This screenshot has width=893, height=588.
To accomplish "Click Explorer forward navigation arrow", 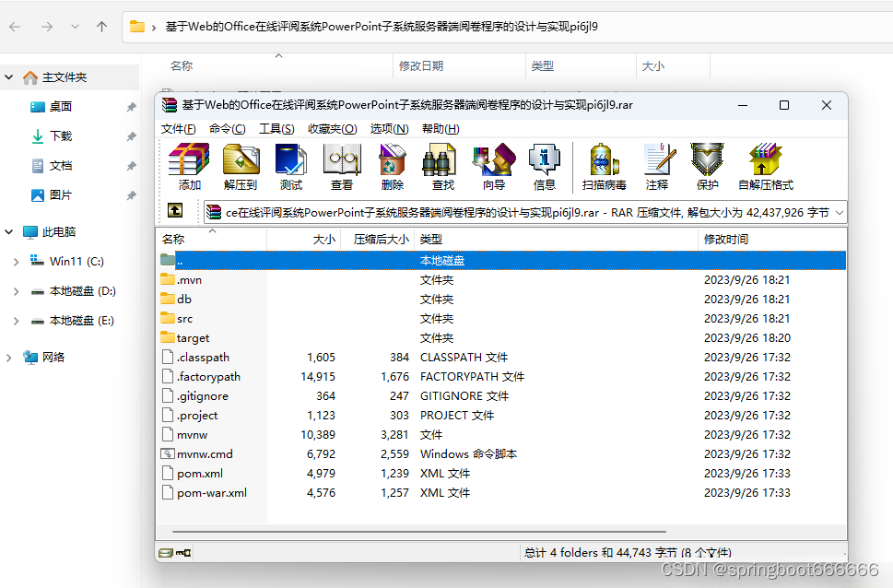I will pos(47,27).
